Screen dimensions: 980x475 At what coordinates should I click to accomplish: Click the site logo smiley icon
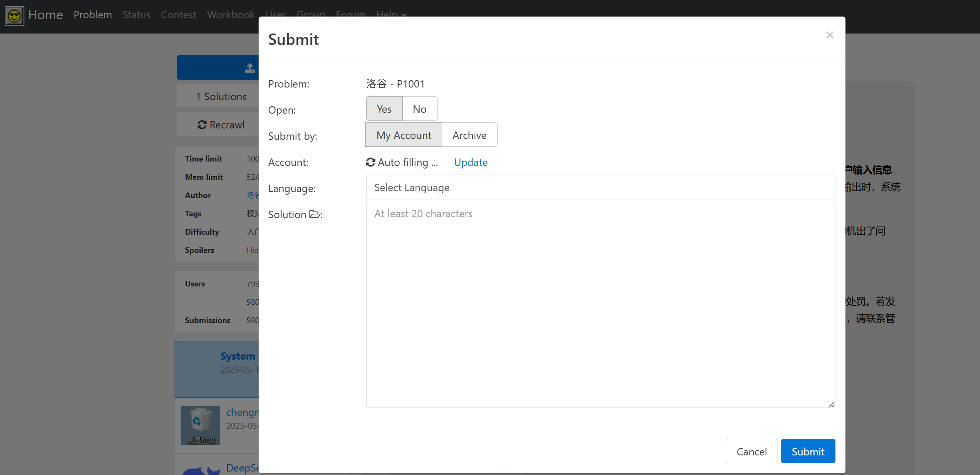click(14, 16)
